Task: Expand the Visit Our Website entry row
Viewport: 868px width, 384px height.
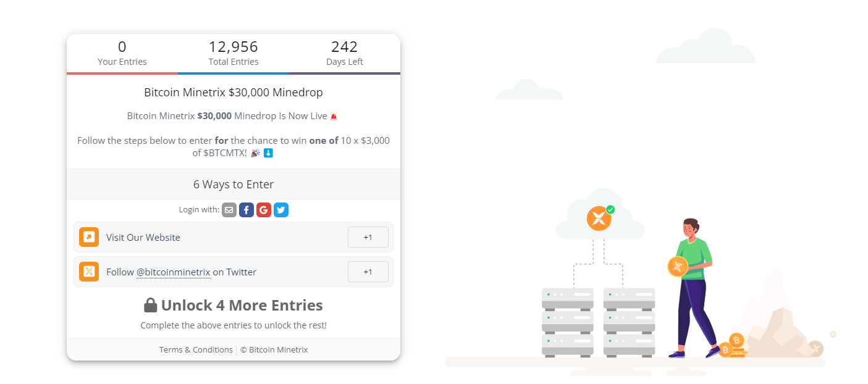Action: 234,237
